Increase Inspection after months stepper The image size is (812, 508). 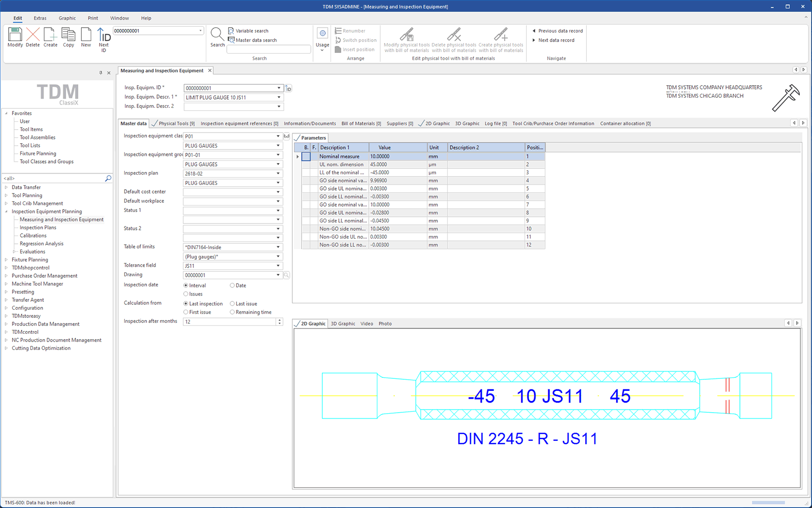279,320
